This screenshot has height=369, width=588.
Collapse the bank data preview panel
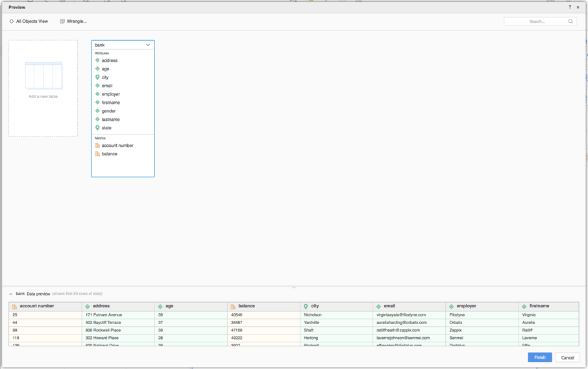tap(11, 294)
